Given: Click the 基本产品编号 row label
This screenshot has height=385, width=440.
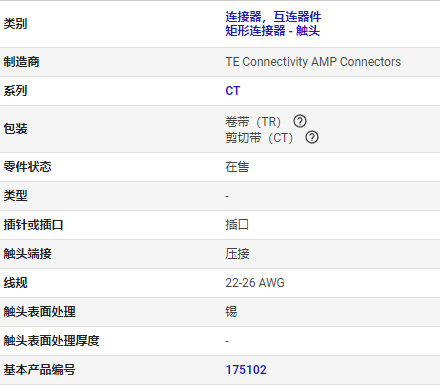Looking at the screenshot, I should click(x=39, y=370).
